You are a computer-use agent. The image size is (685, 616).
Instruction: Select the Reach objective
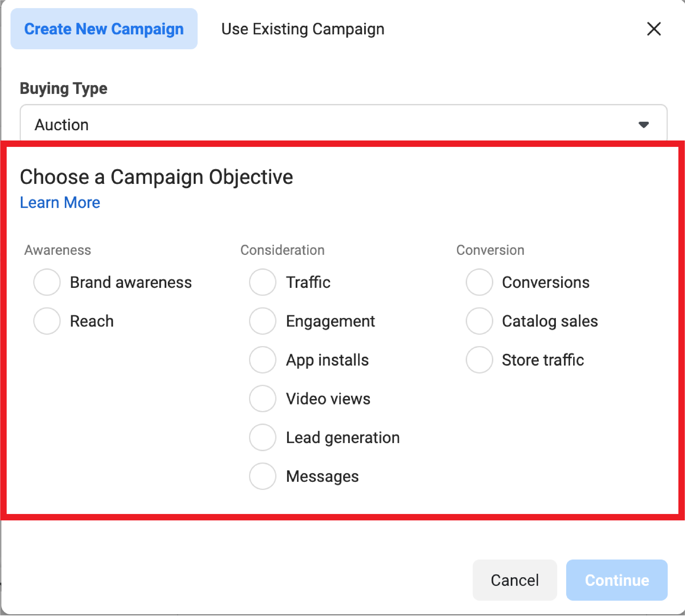pos(47,321)
